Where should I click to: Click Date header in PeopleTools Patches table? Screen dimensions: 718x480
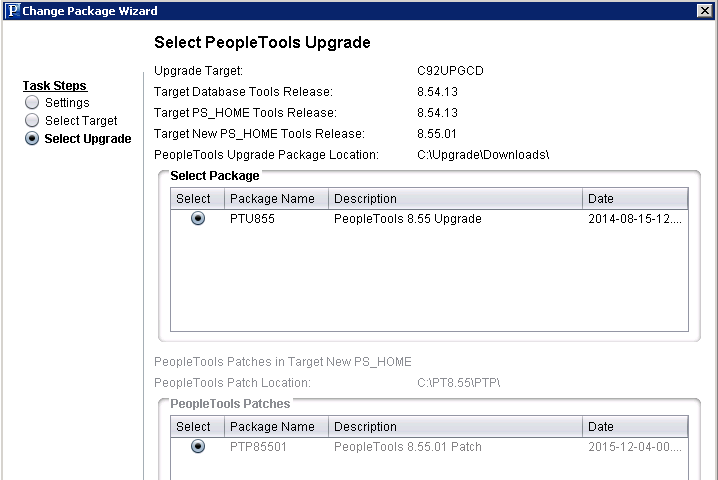pyautogui.click(x=636, y=426)
